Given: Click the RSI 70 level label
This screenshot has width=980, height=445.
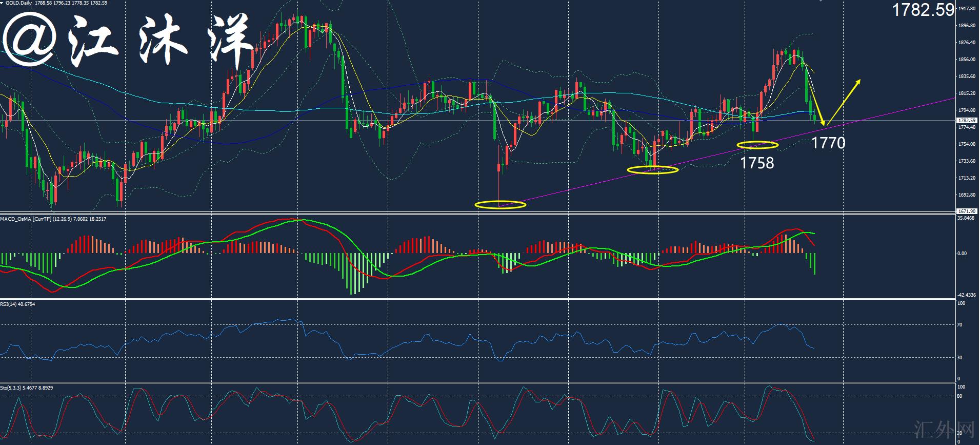Looking at the screenshot, I should tap(960, 325).
